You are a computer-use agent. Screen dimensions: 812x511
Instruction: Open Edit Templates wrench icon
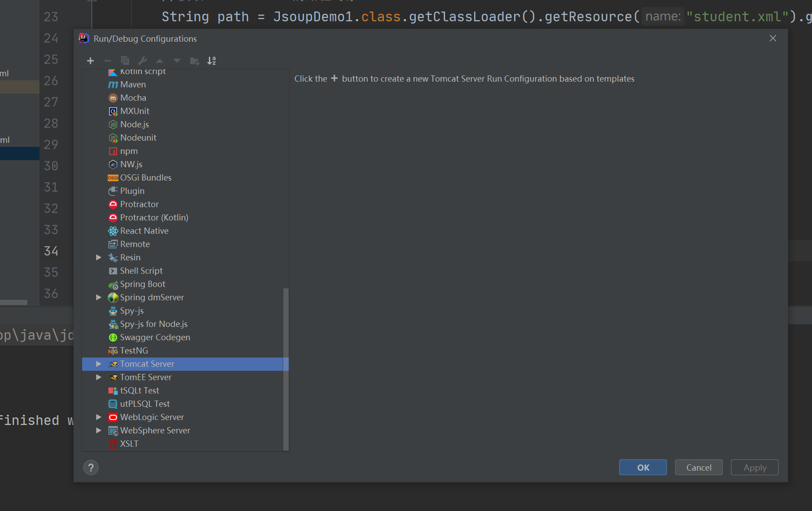pyautogui.click(x=142, y=61)
